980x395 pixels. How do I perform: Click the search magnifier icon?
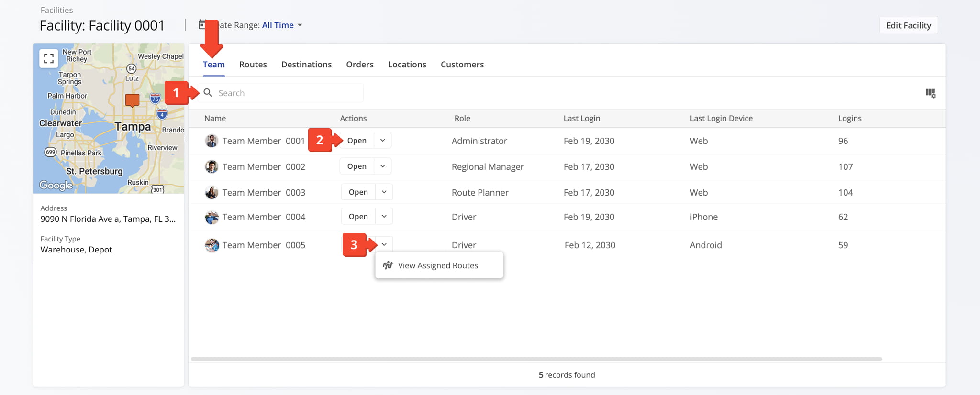(208, 93)
